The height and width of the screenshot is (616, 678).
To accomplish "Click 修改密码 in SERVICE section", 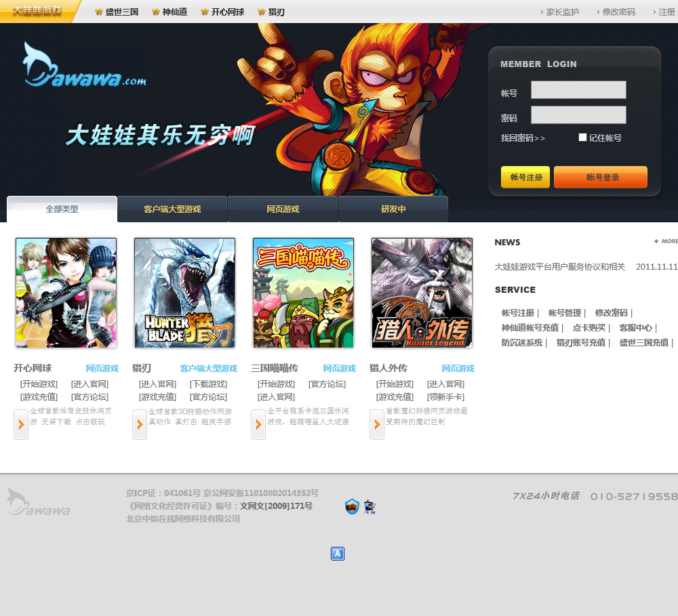I will 612,312.
